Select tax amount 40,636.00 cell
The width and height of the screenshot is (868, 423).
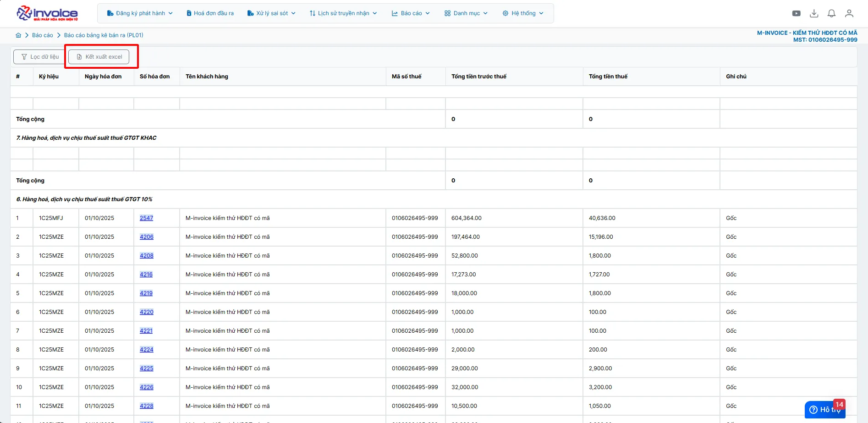[x=651, y=218]
